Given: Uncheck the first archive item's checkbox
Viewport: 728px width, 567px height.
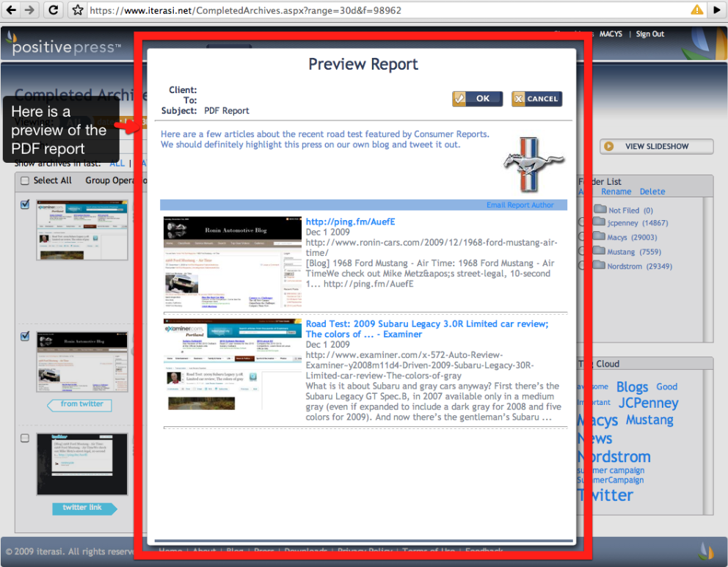Looking at the screenshot, I should coord(25,204).
